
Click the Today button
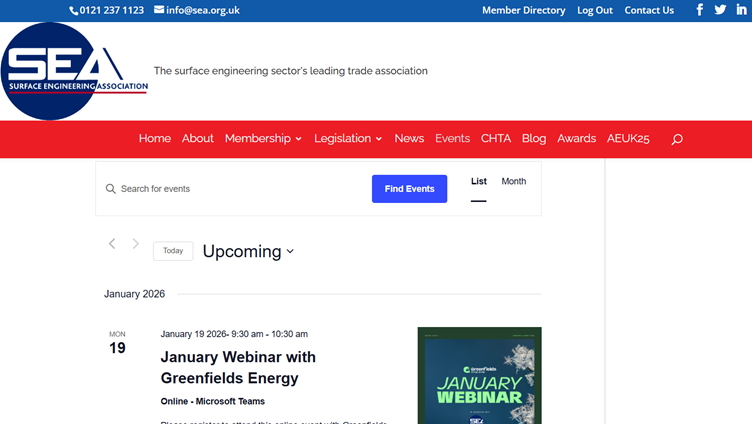click(173, 251)
